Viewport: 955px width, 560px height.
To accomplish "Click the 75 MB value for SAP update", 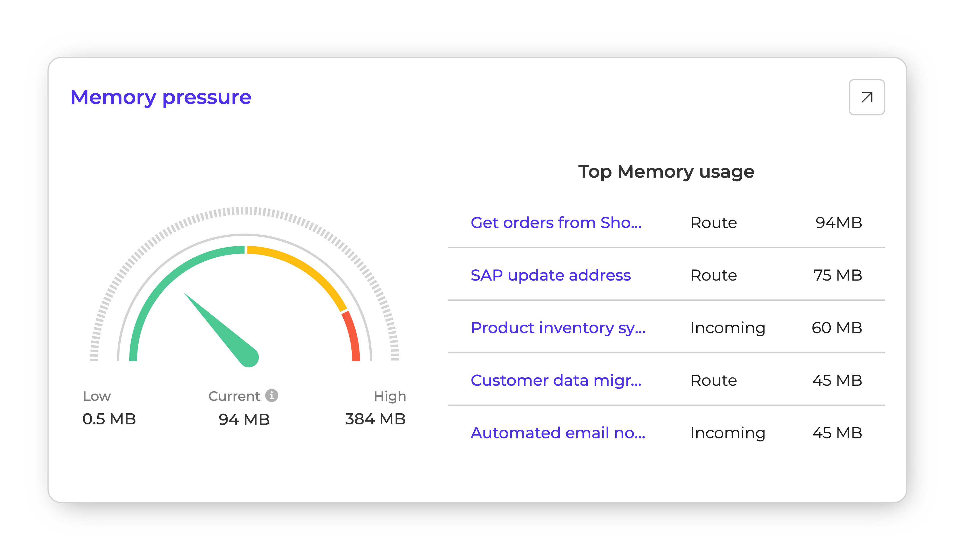I will [x=837, y=275].
